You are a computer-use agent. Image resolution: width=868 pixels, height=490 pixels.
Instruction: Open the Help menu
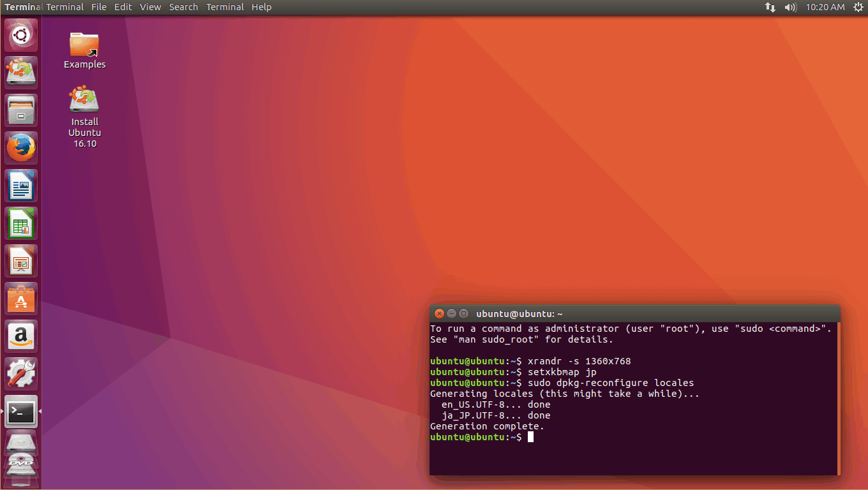pyautogui.click(x=261, y=7)
